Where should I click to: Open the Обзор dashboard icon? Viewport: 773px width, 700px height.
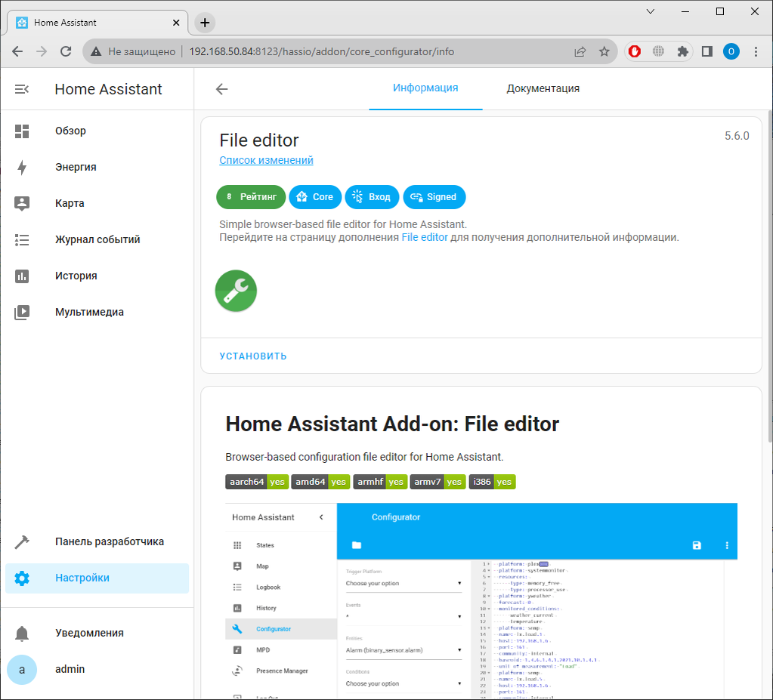22,131
